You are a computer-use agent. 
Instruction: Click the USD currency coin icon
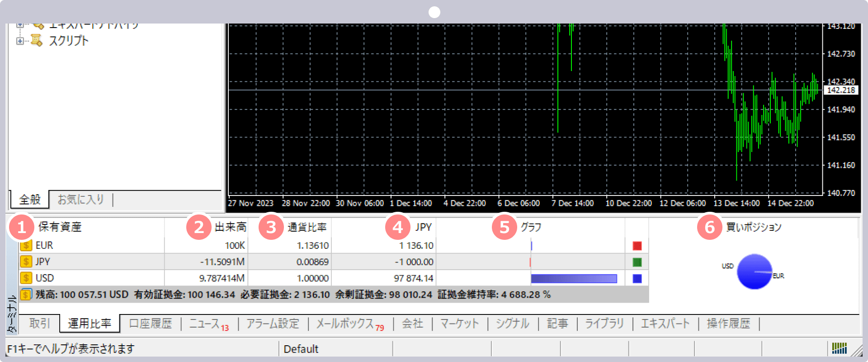[x=26, y=278]
